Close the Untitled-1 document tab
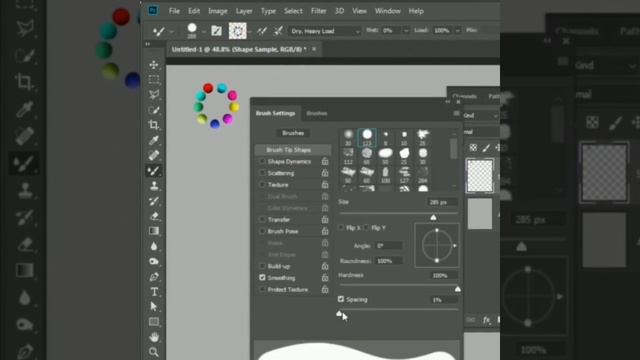 coord(314,49)
